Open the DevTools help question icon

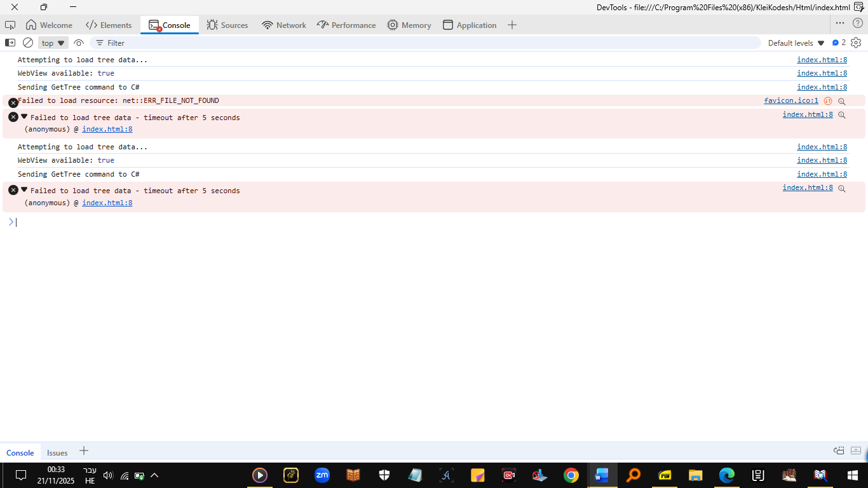pos(857,23)
